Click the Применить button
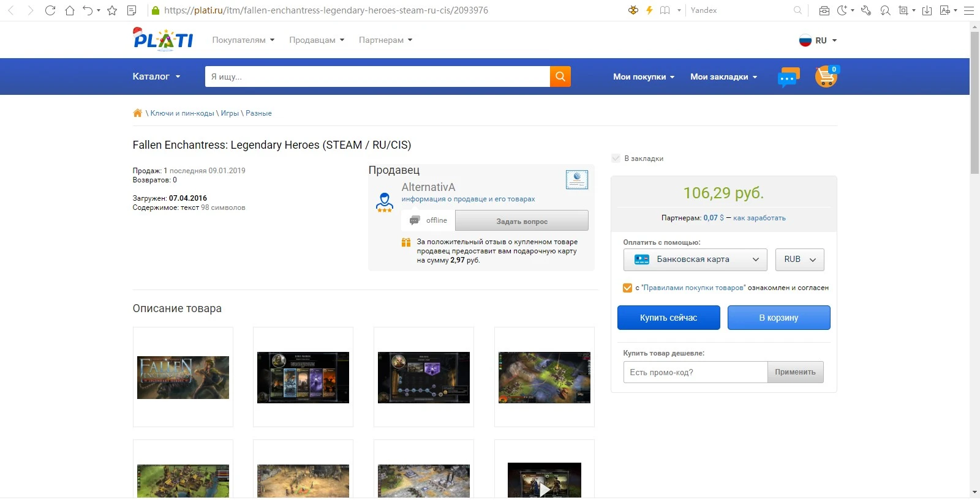 [795, 372]
